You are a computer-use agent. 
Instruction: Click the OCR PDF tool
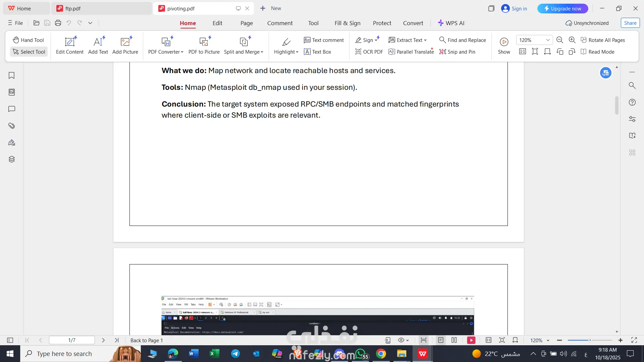click(x=369, y=52)
